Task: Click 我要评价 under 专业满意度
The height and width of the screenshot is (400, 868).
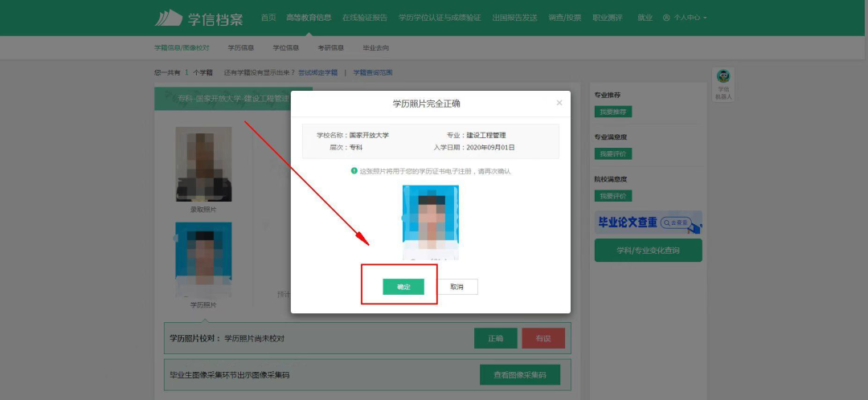Action: (x=612, y=153)
